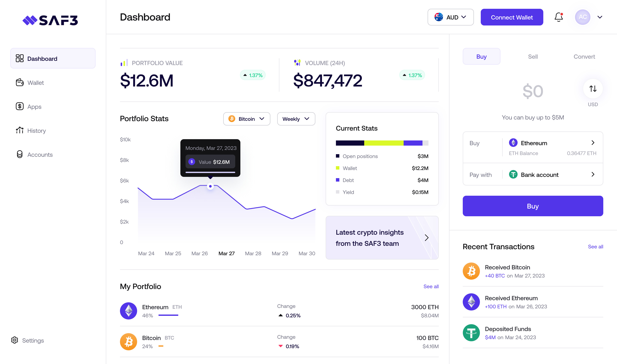Open notifications bell
This screenshot has width=617, height=364.
click(x=559, y=17)
